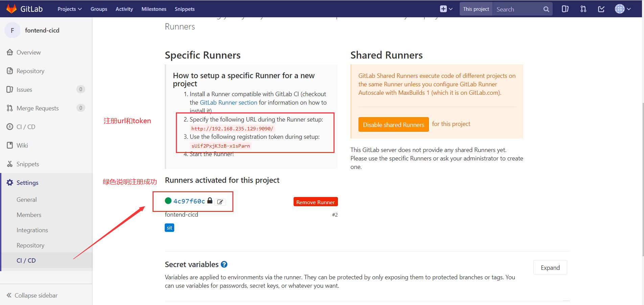The height and width of the screenshot is (305, 644).
Task: Open the plus new-item dropdown
Action: click(446, 9)
